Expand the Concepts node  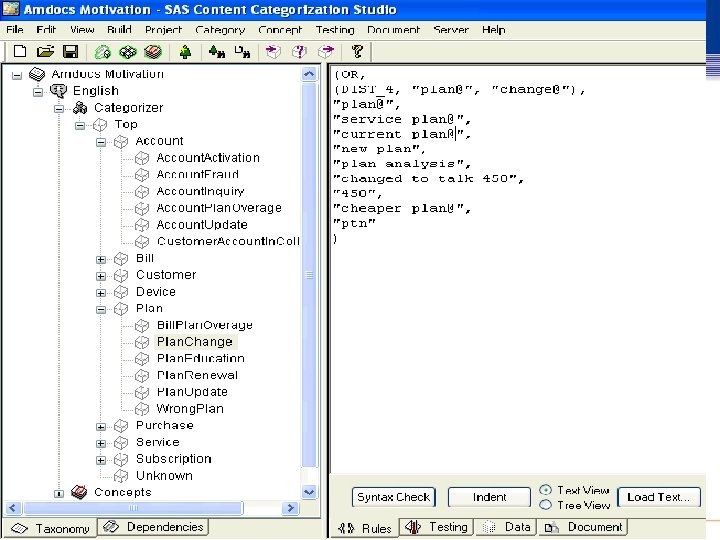tap(59, 494)
